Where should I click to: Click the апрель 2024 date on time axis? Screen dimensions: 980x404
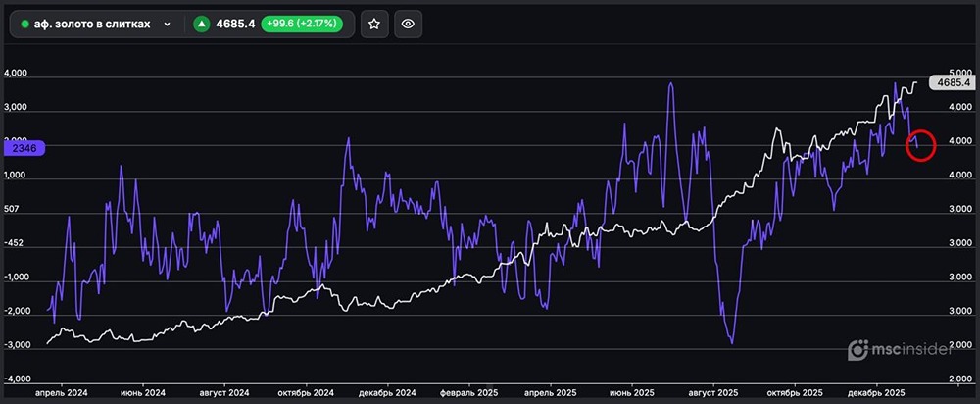point(62,393)
